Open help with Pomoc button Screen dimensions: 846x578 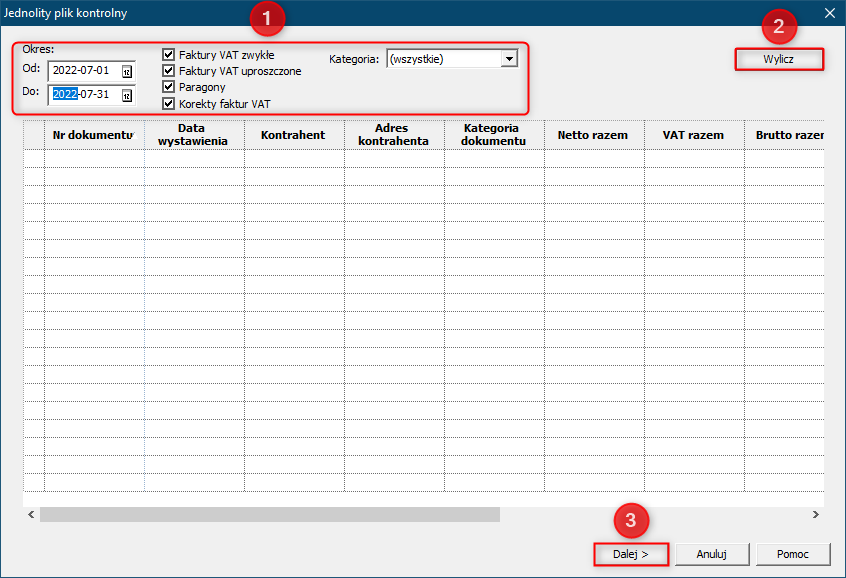(x=793, y=554)
